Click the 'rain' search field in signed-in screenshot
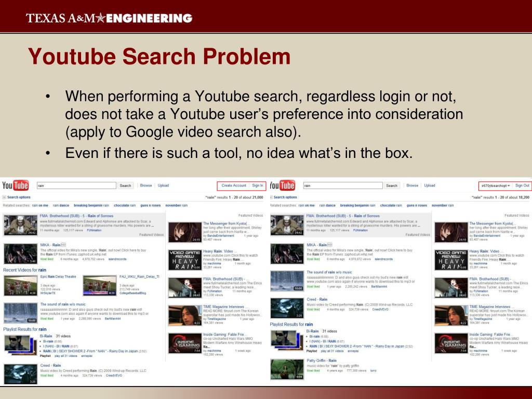Screen dimensions: 532x399 pyautogui.click(x=343, y=185)
